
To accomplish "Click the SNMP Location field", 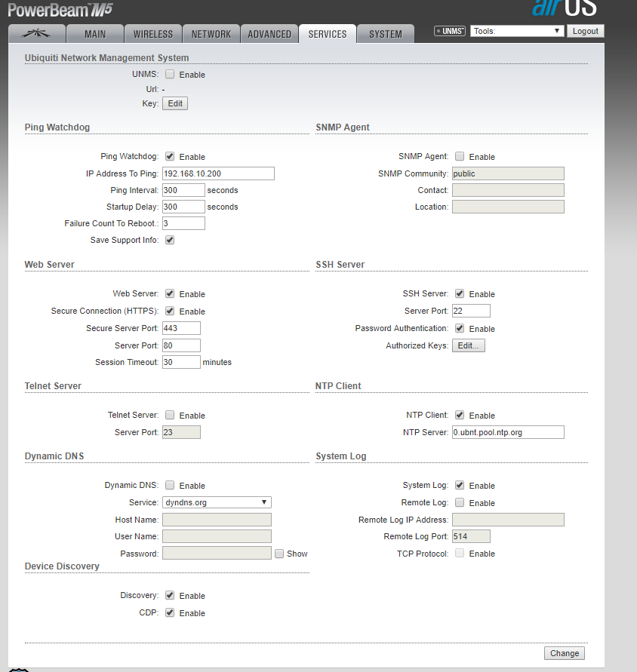I will [x=508, y=207].
